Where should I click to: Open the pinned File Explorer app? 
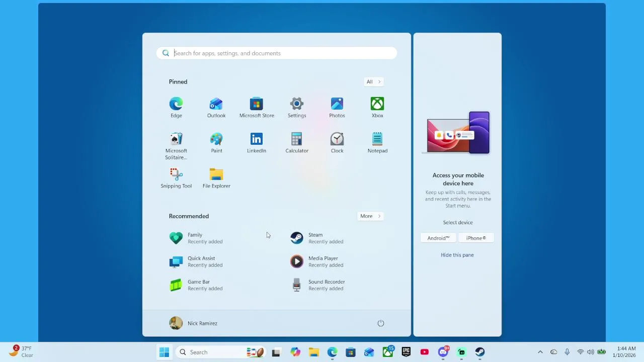pyautogui.click(x=216, y=178)
